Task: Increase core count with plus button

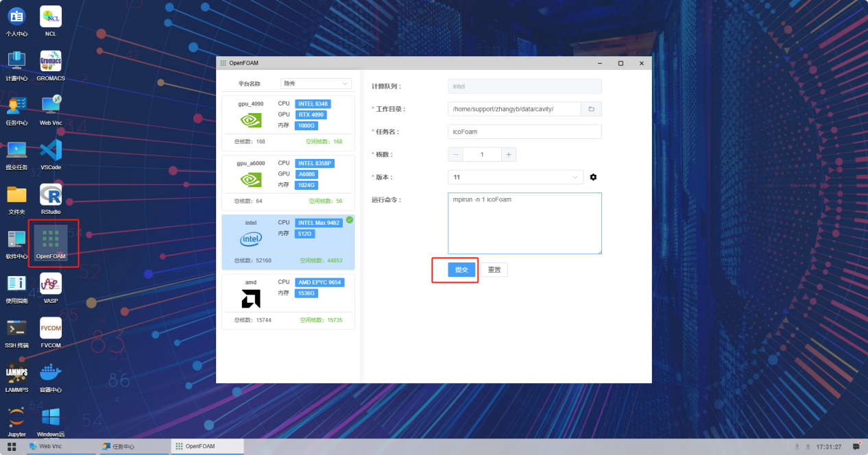Action: (x=509, y=155)
